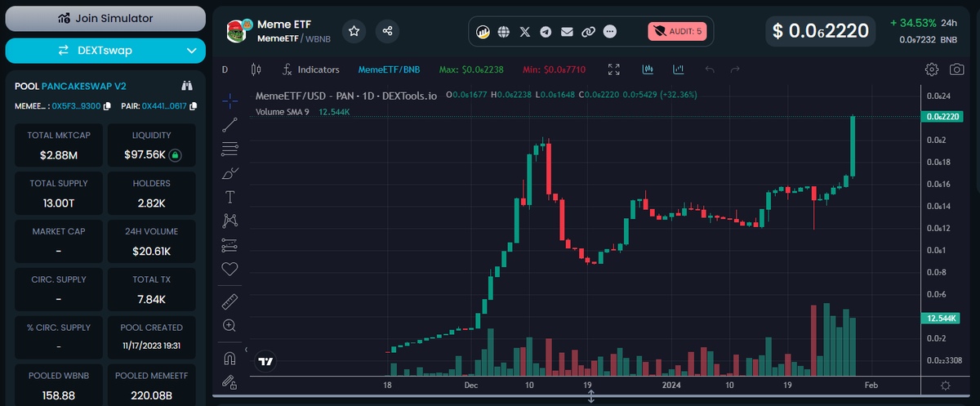Select the trend line drawing tool

[230, 125]
